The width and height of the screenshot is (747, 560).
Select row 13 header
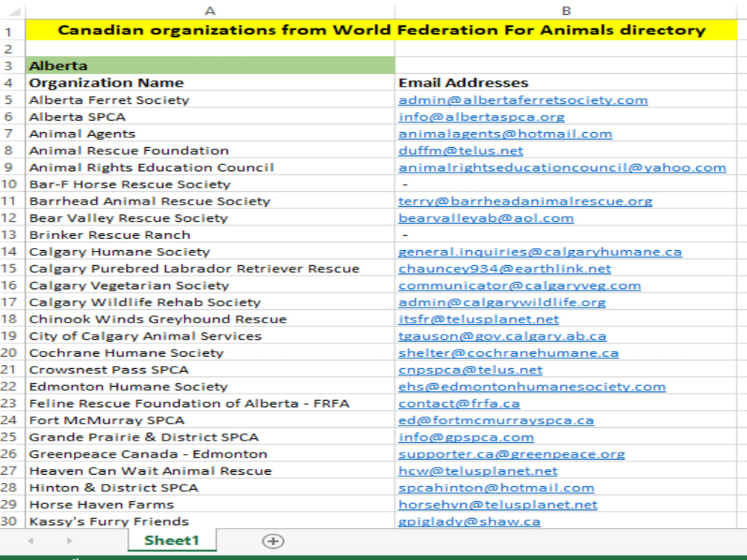[x=8, y=234]
